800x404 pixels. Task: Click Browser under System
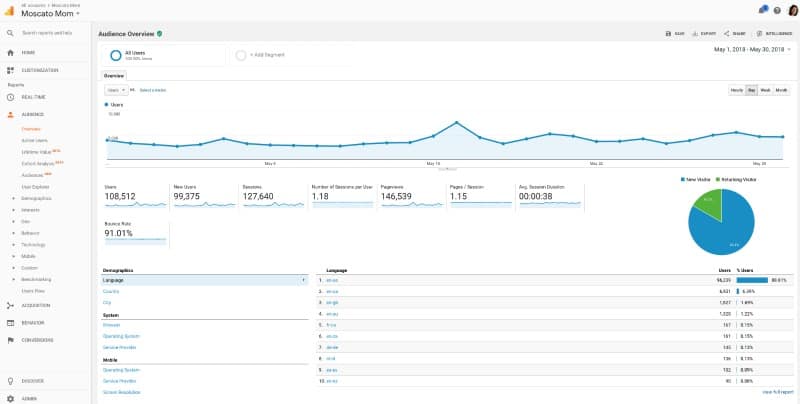pos(111,325)
